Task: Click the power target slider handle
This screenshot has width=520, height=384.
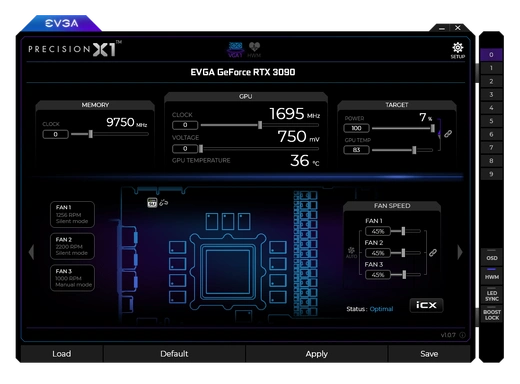Action: 433,128
